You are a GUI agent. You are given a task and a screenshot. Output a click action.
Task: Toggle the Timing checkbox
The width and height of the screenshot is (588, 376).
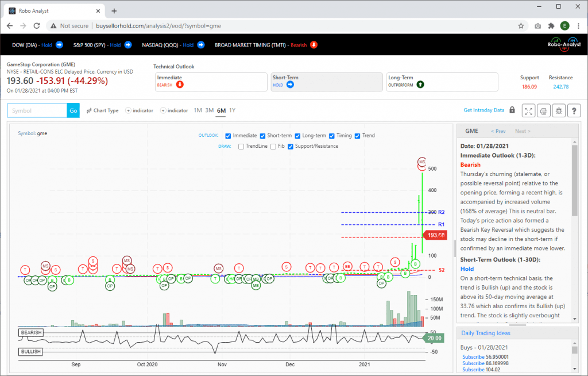[332, 136]
